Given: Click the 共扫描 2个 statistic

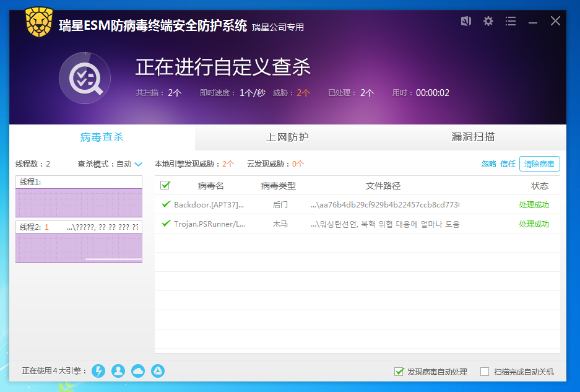Looking at the screenshot, I should click(158, 92).
